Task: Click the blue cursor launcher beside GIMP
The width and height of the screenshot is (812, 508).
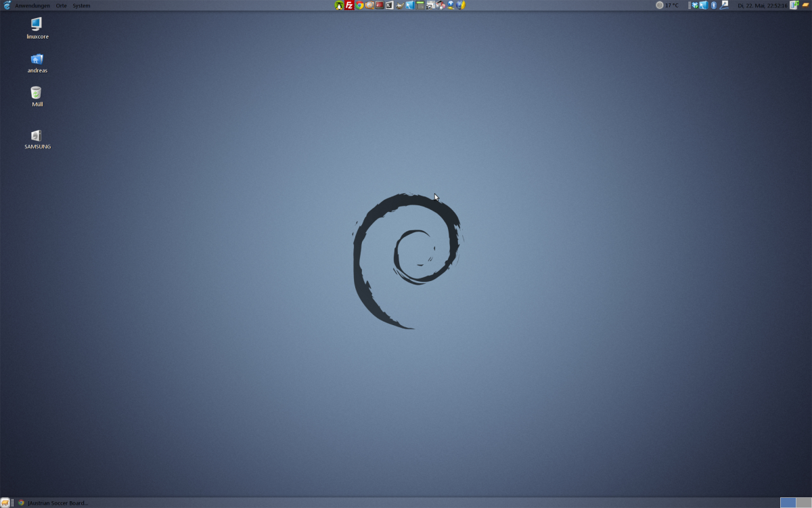Action: [410, 5]
